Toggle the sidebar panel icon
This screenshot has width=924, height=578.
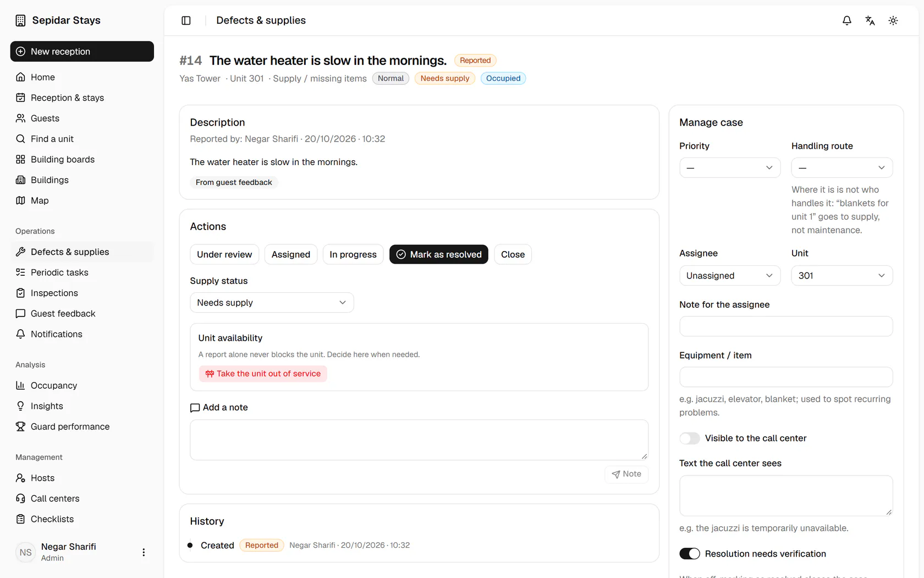[186, 20]
